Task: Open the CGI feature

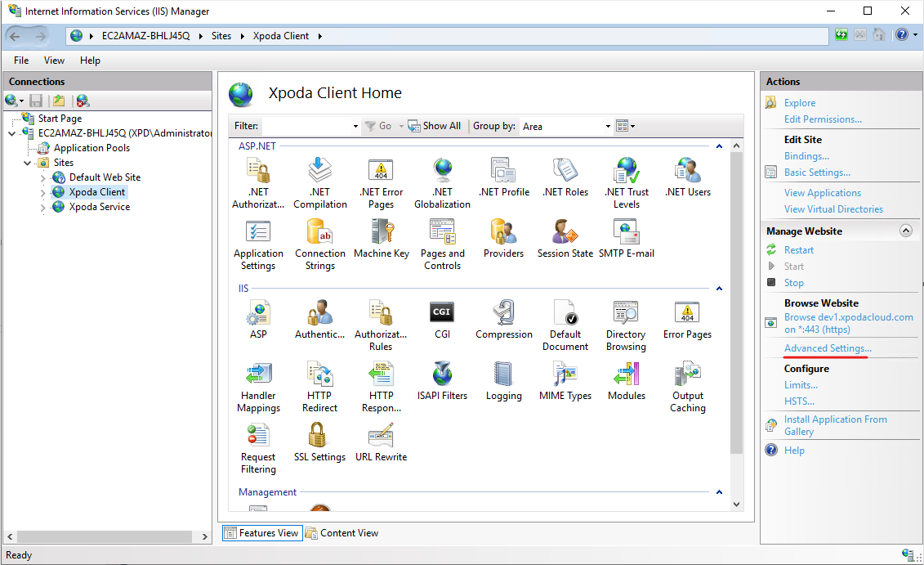Action: tap(443, 320)
